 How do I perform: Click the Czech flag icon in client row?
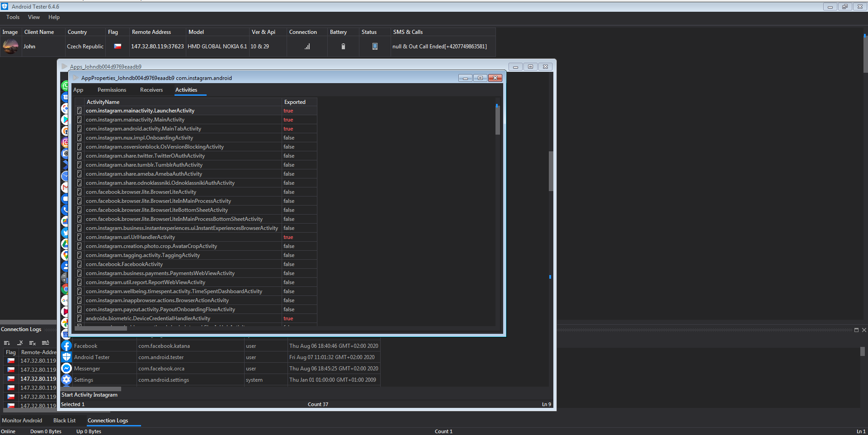point(118,46)
